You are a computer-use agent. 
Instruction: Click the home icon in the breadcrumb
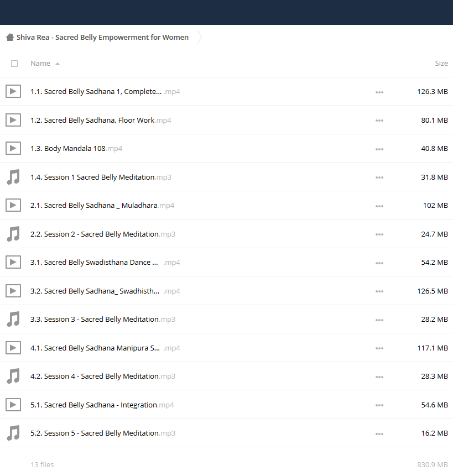(x=10, y=38)
